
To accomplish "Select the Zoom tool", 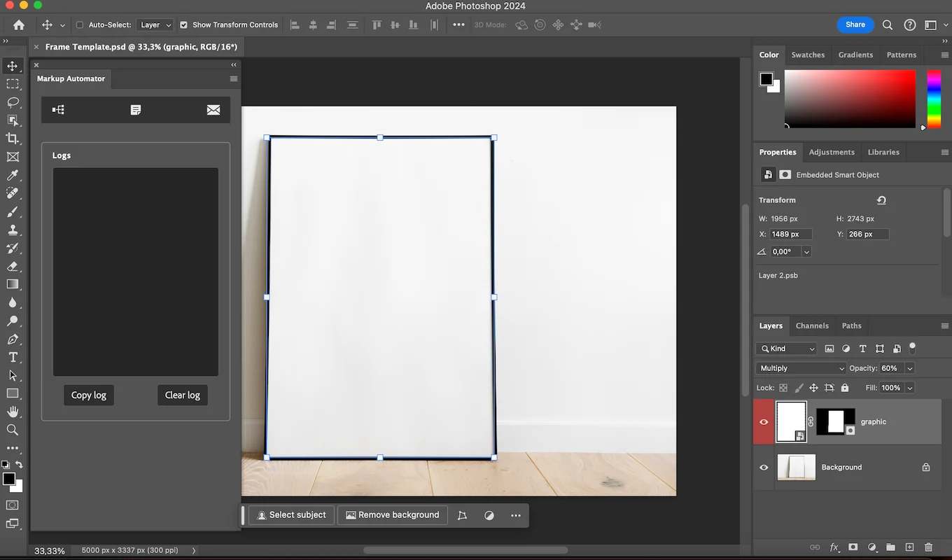I will [13, 430].
